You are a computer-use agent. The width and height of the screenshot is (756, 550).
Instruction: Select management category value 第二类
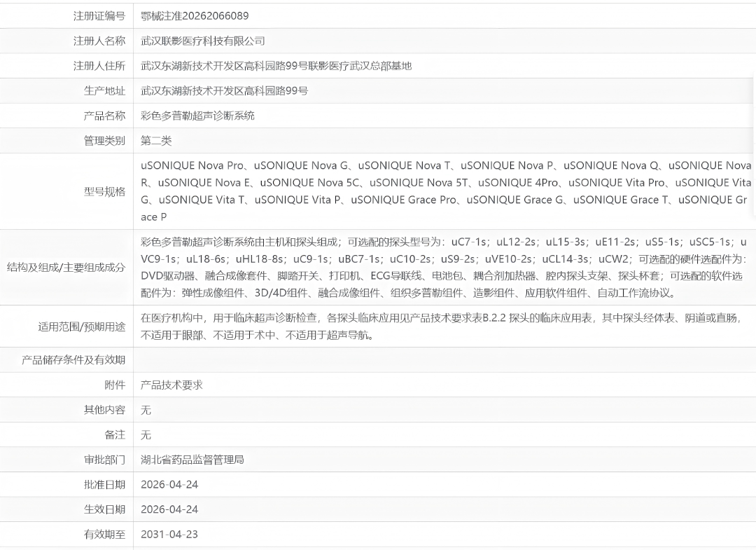click(156, 141)
